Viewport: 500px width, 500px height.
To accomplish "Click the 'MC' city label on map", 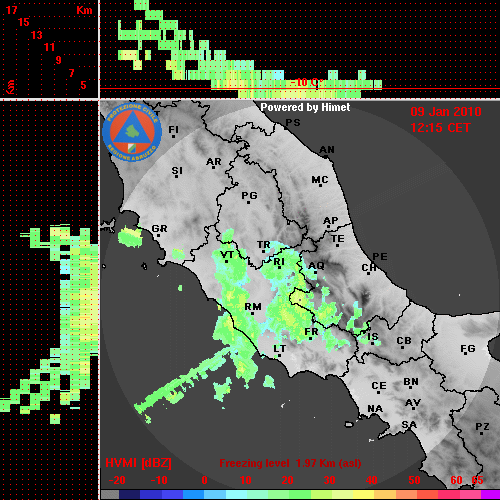I will (x=320, y=180).
